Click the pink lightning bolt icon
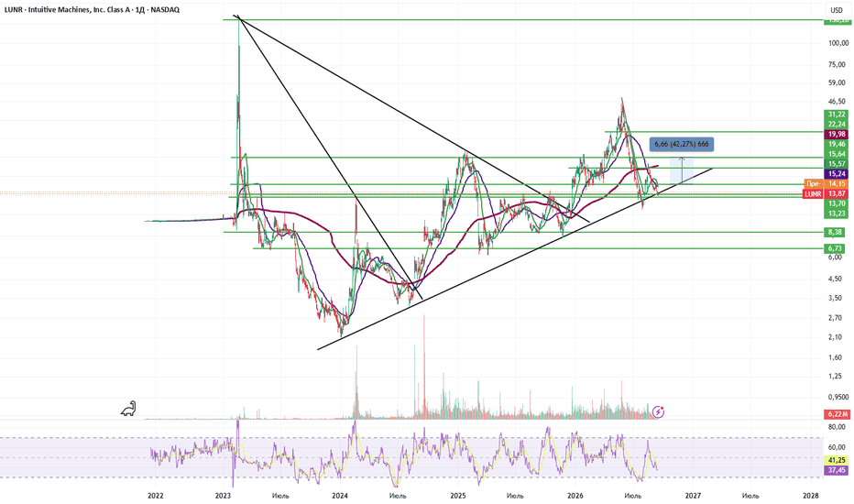 tap(658, 412)
